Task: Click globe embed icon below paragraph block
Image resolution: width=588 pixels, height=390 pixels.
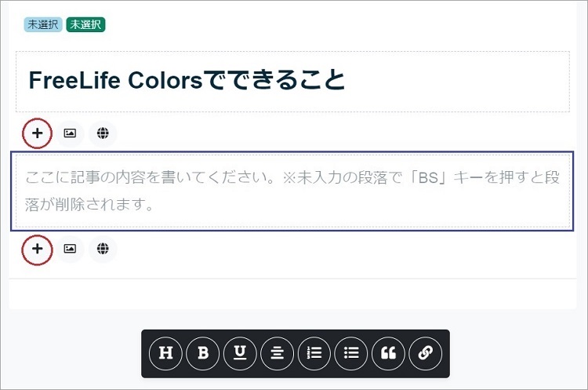Action: point(103,249)
